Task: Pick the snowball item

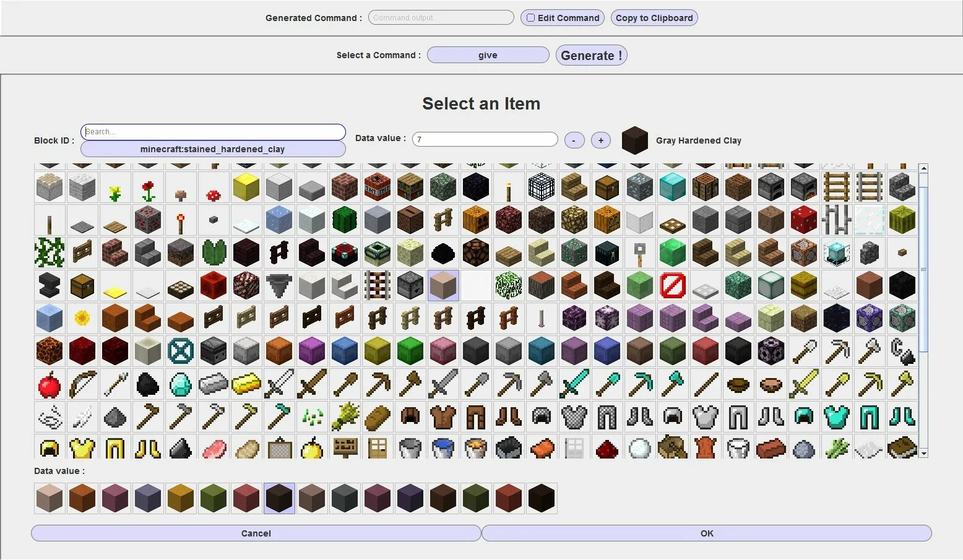Action: click(640, 447)
